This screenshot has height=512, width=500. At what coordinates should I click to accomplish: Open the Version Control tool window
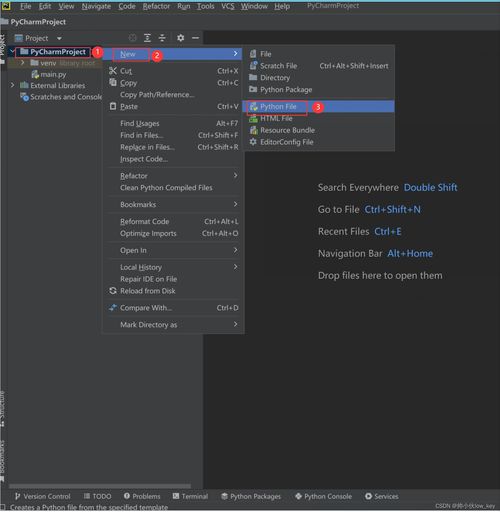click(43, 497)
